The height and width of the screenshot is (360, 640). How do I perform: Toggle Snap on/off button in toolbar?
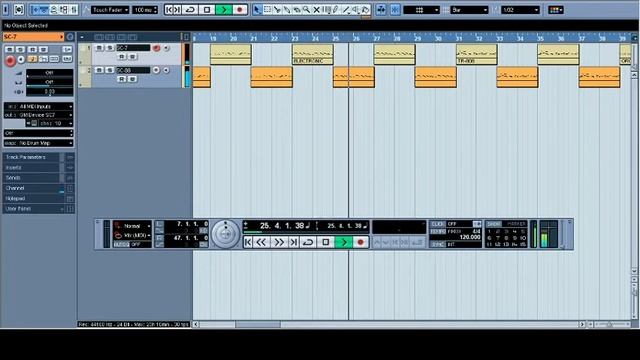395,9
